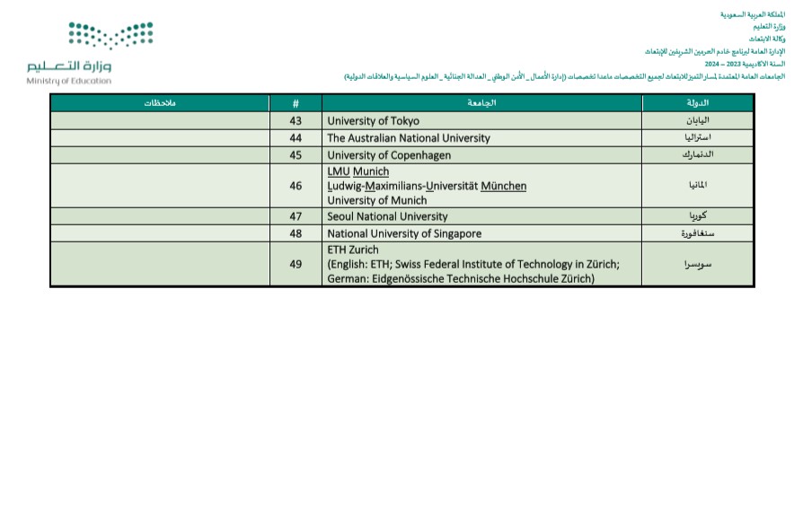Click the line starting 'الجامعات العامة المعتمدة'

(x=564, y=76)
